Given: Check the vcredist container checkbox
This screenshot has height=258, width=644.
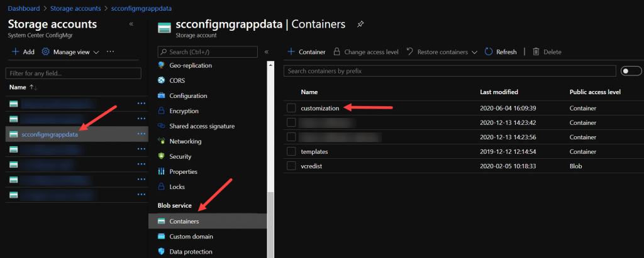Looking at the screenshot, I should click(291, 166).
